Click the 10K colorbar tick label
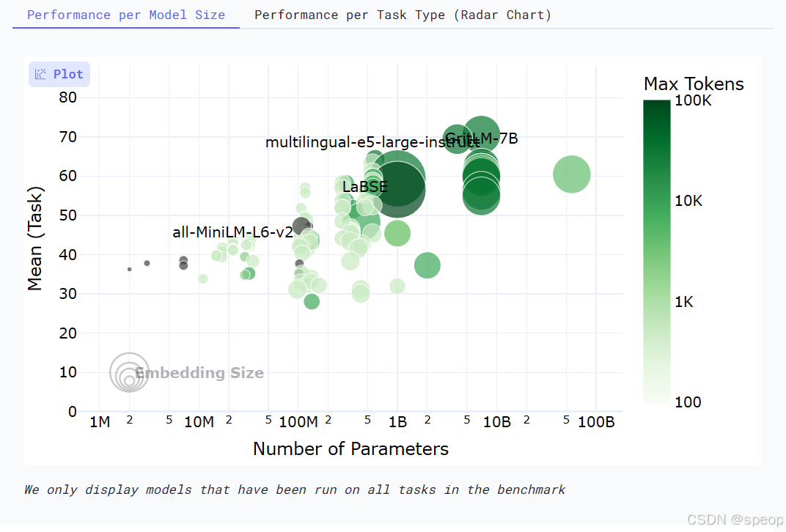 click(688, 201)
